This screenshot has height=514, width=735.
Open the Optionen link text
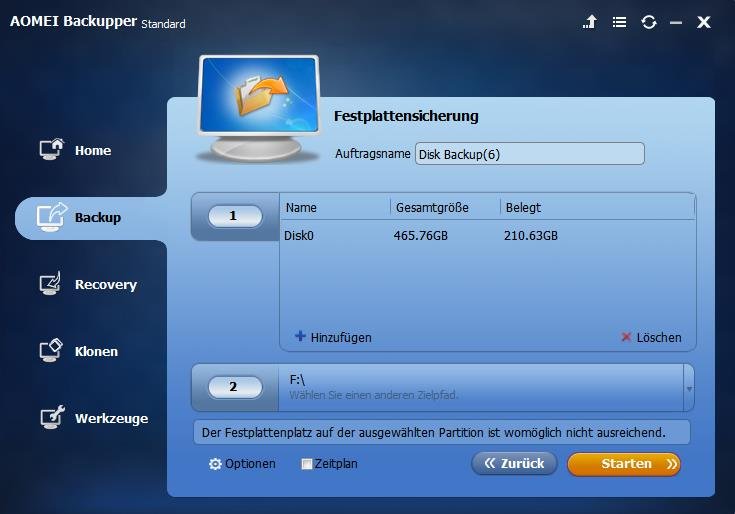click(250, 463)
